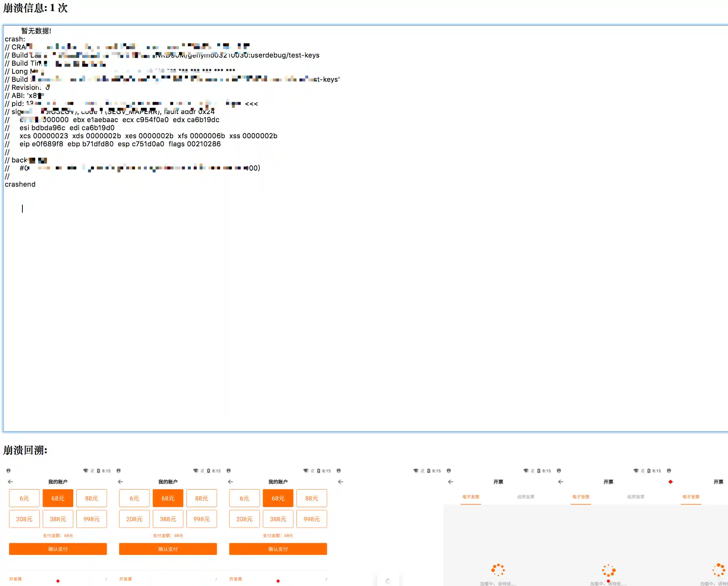Expand 开发票 row chevron in second screenshot
The image size is (728, 586).
[216, 579]
